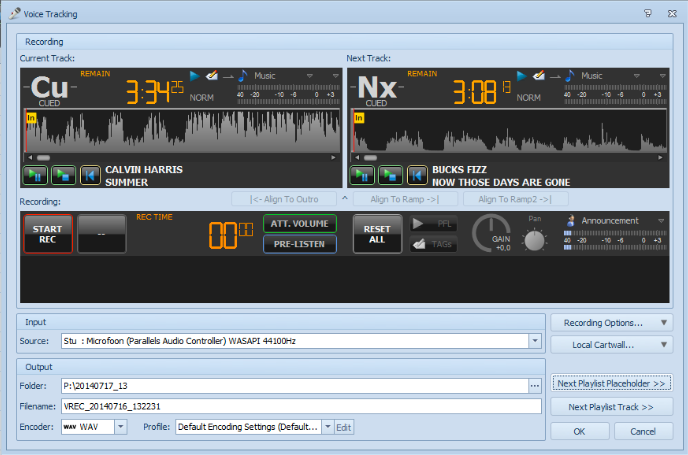Click the Current Track waveform display
This screenshot has height=455, width=688.
182,131
